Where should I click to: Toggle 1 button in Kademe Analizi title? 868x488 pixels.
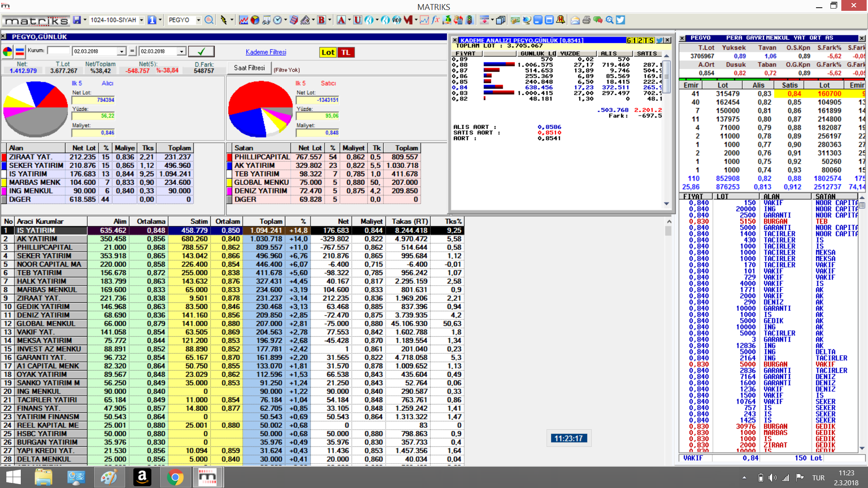click(634, 40)
